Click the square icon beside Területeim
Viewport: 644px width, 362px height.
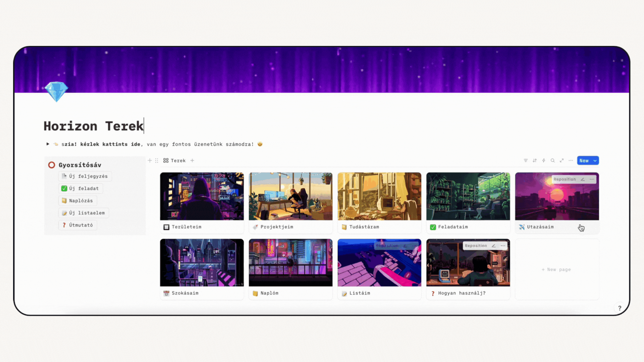point(166,227)
